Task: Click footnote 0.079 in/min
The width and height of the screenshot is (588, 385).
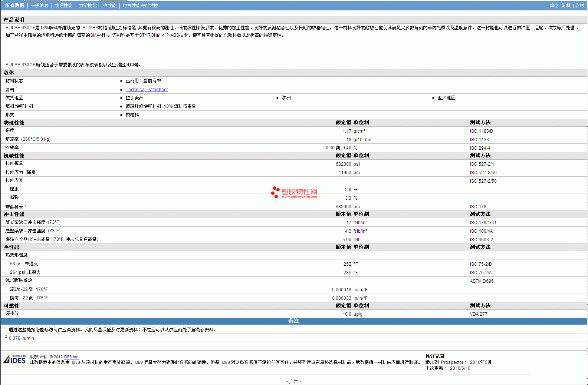Action: [x=22, y=338]
